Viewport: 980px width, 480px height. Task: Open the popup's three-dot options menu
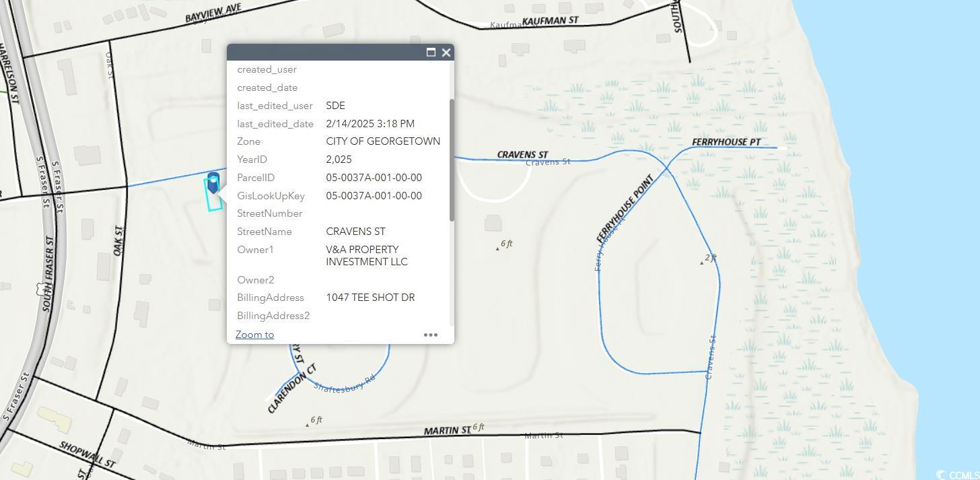(x=431, y=335)
